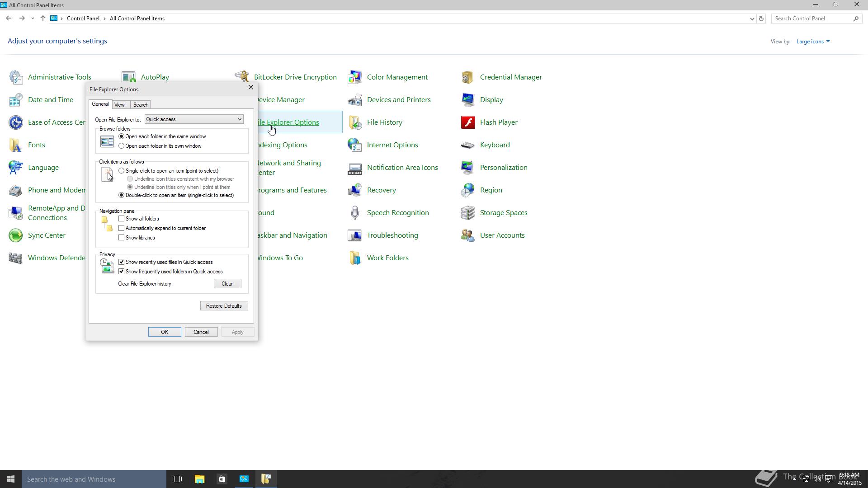Open Credential Manager icon

pyautogui.click(x=468, y=77)
